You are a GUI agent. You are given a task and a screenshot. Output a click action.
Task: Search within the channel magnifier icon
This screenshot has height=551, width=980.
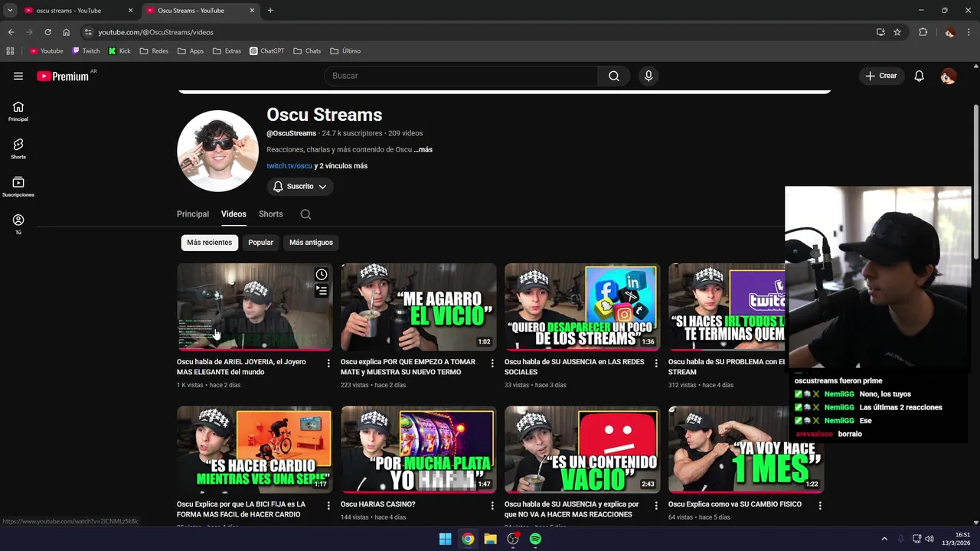point(305,214)
